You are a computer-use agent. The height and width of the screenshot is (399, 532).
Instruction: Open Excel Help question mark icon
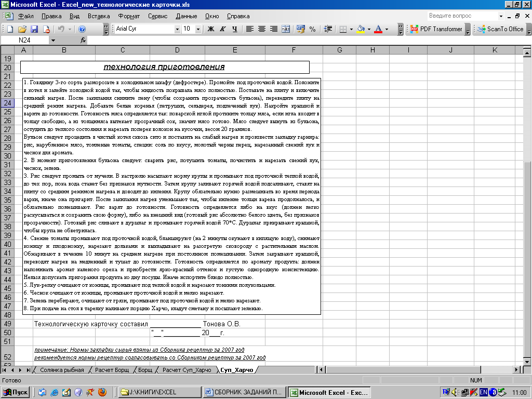click(x=82, y=29)
